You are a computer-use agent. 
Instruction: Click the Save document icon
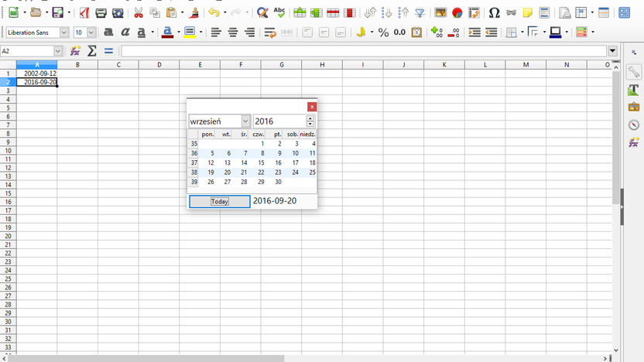[x=58, y=12]
